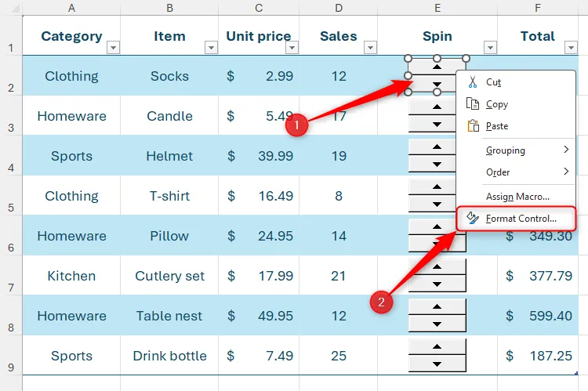Decrease spin button in Helmet row
This screenshot has width=588, height=391.
click(x=432, y=165)
